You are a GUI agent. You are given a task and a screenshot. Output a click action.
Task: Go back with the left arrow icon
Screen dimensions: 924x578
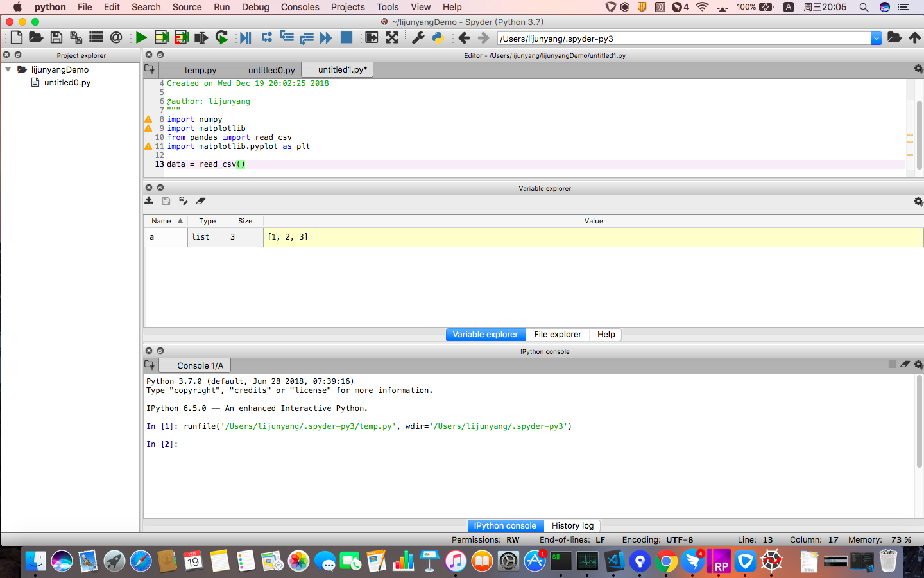point(464,38)
